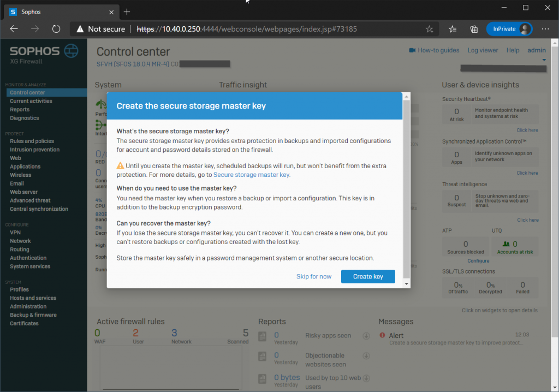
Task: Click the UTQ accounts at risk icon
Action: (506, 244)
